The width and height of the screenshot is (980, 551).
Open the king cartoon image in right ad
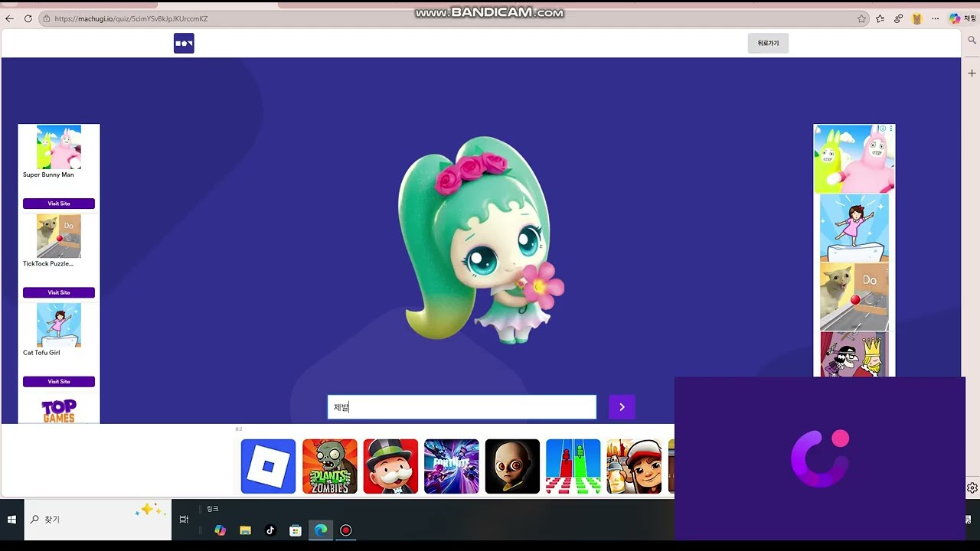coord(854,354)
